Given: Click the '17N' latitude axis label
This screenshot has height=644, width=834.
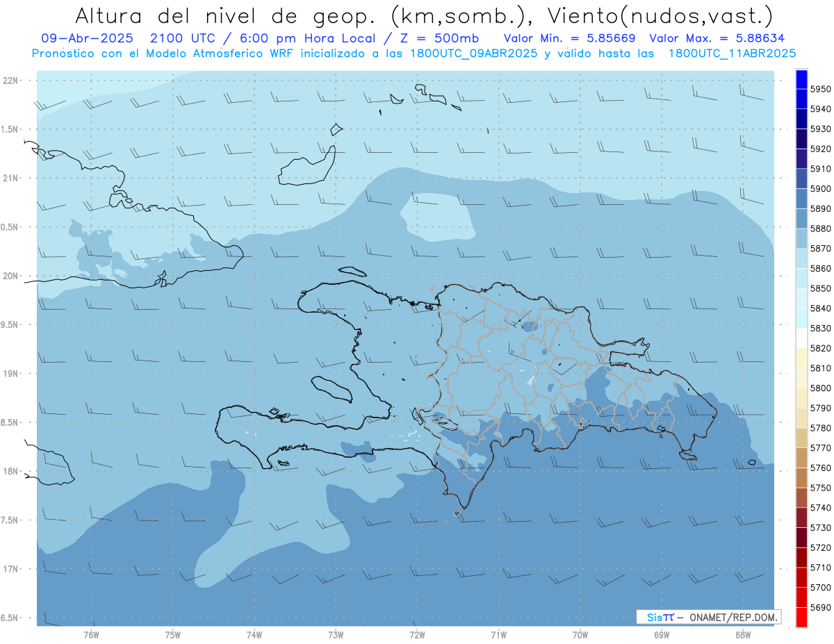Looking at the screenshot, I should coord(10,569).
